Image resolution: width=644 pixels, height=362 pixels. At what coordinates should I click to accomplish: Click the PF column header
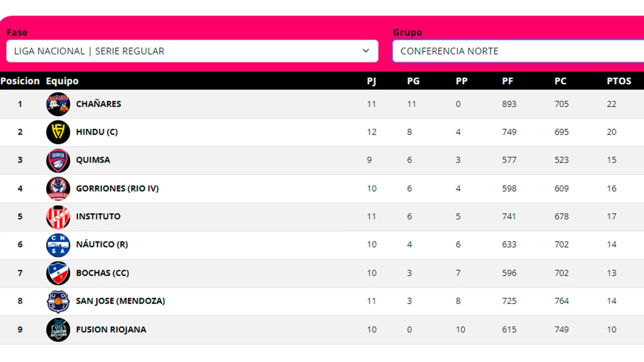(508, 81)
